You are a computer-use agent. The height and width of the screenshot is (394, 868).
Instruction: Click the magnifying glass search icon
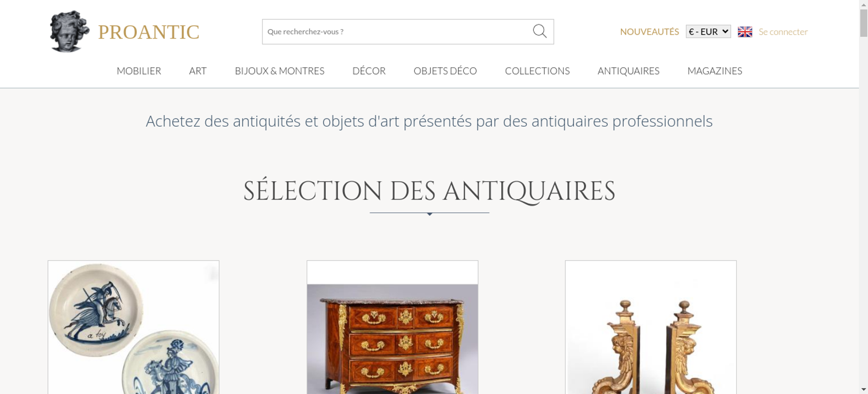tap(539, 31)
